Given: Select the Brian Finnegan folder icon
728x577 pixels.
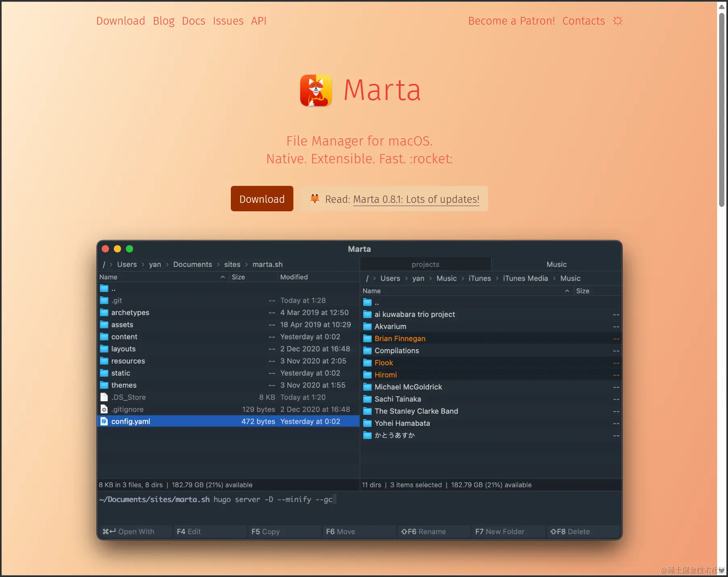Looking at the screenshot, I should (x=367, y=339).
